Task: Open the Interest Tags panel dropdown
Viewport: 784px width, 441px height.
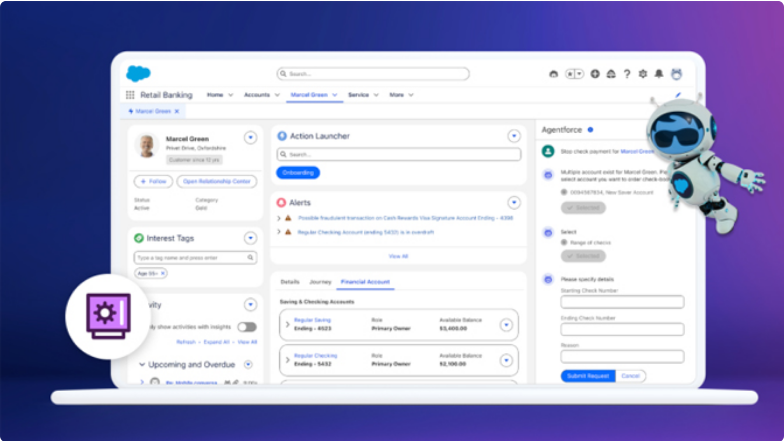Action: point(250,238)
